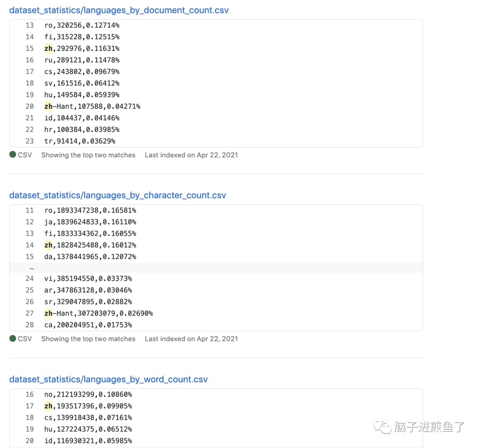Image resolution: width=481 pixels, height=448 pixels.
Task: Select highlighted zh match on line 17 of word counts
Action: point(49,406)
